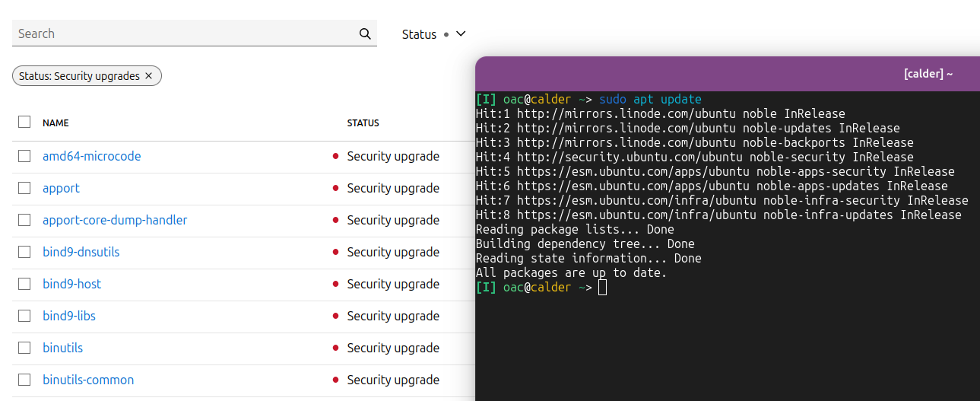Viewport: 980px width, 401px height.
Task: Check the binutils-common row checkbox
Action: pyautogui.click(x=24, y=380)
